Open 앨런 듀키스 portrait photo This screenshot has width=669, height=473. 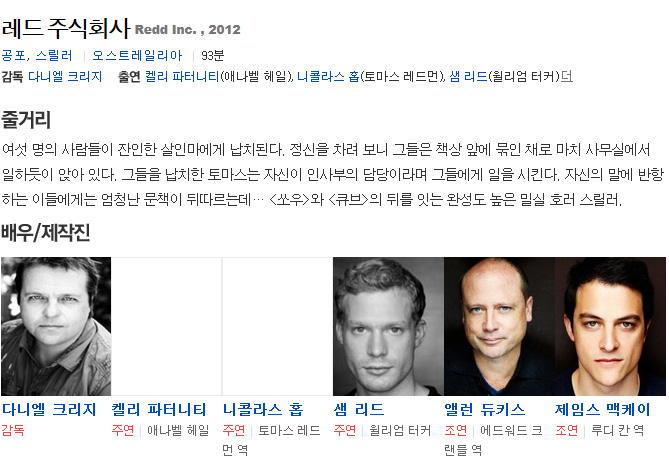point(499,326)
